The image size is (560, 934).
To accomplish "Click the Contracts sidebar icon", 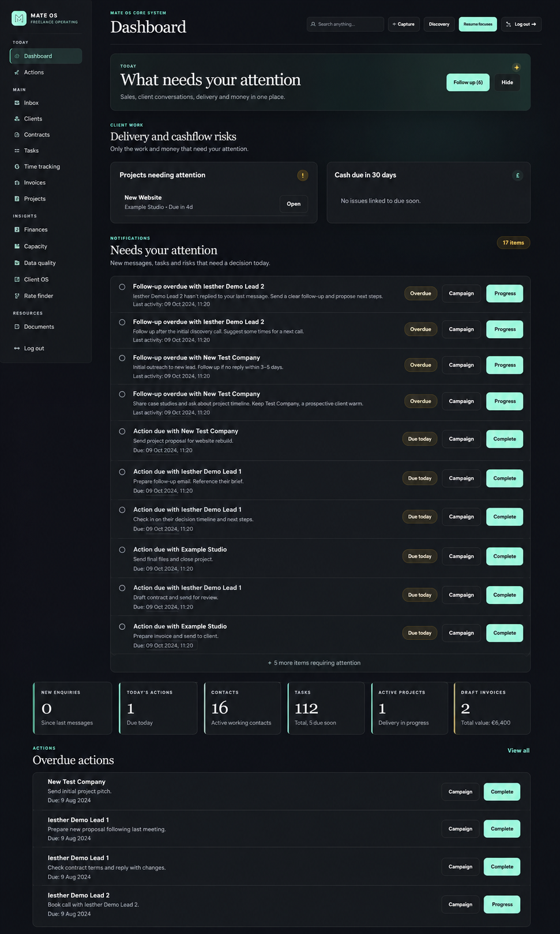I will (17, 134).
